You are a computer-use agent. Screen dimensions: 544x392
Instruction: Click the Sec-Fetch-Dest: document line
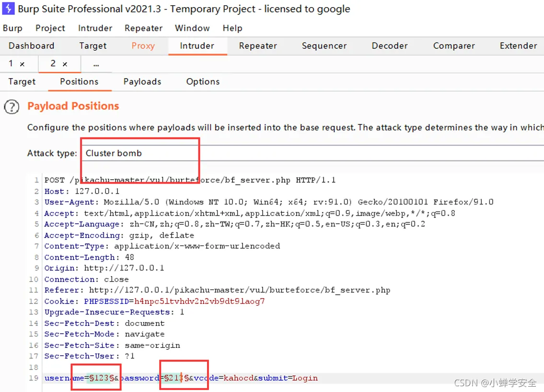[x=104, y=323]
